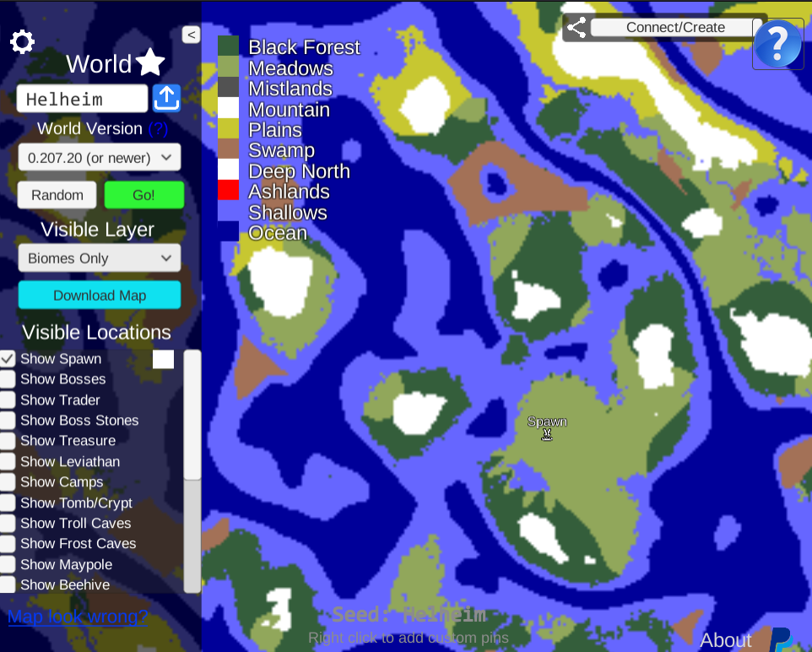Collapse the sidebar with the arrow button
This screenshot has height=652, width=812.
[191, 35]
